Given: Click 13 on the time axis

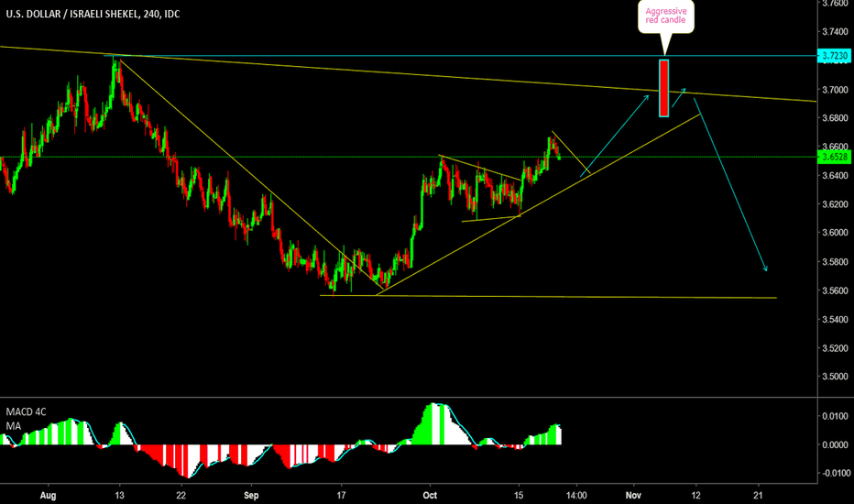Looking at the screenshot, I should (119, 495).
